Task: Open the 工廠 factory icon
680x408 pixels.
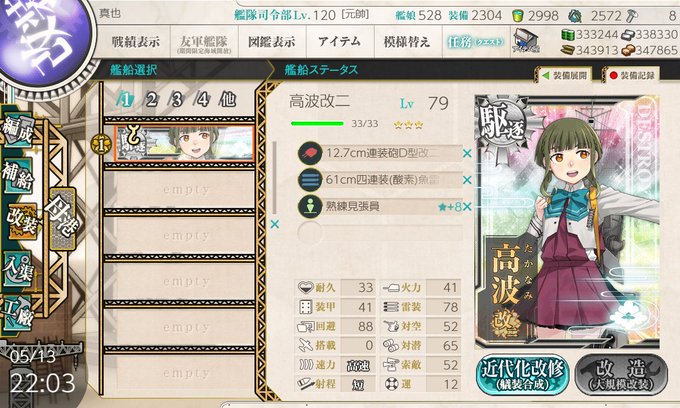Action: pyautogui.click(x=18, y=313)
